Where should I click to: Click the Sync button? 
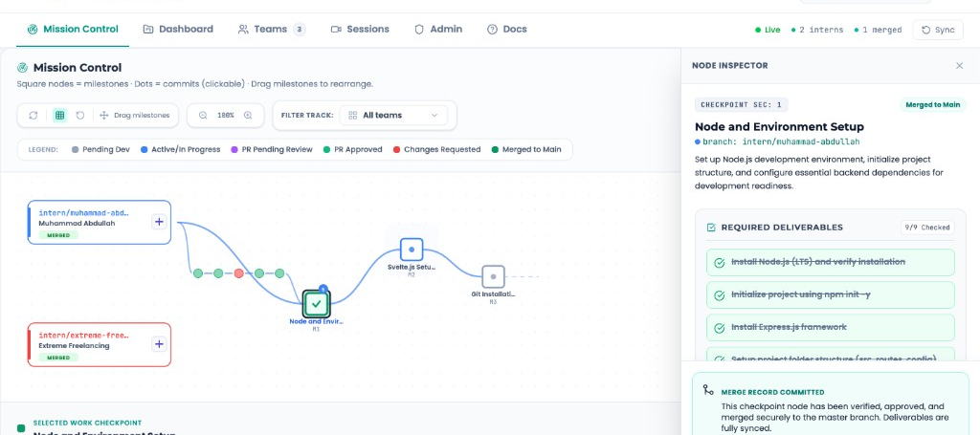938,30
